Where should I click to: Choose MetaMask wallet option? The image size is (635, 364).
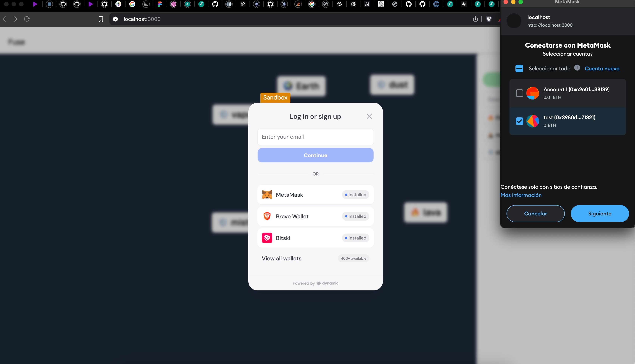coord(315,195)
